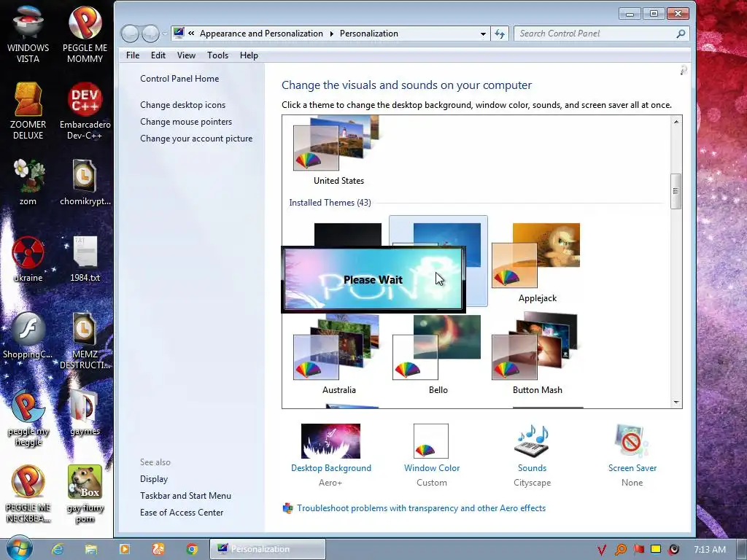Open the Start menu orb
This screenshot has height=560, width=747.
tap(19, 548)
